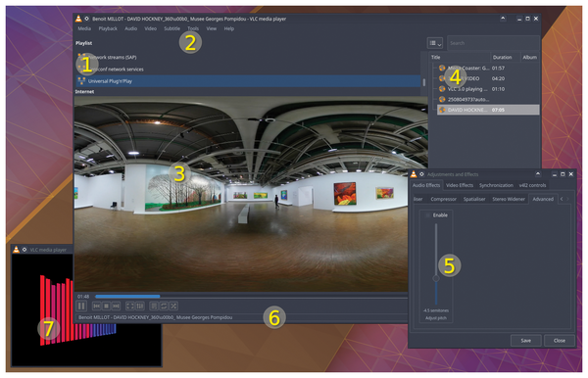Click the elapsed time 01:48 label
Screen dimensions: 588x378
click(x=83, y=297)
